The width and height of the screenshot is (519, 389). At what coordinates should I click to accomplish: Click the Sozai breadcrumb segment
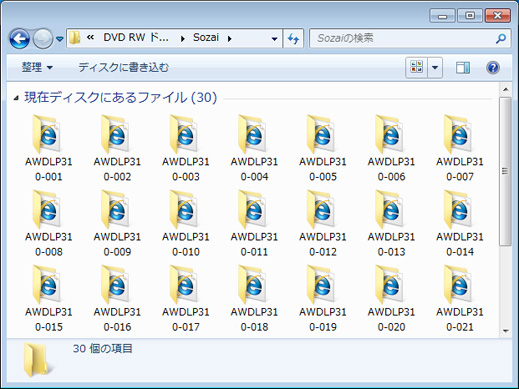tap(206, 37)
